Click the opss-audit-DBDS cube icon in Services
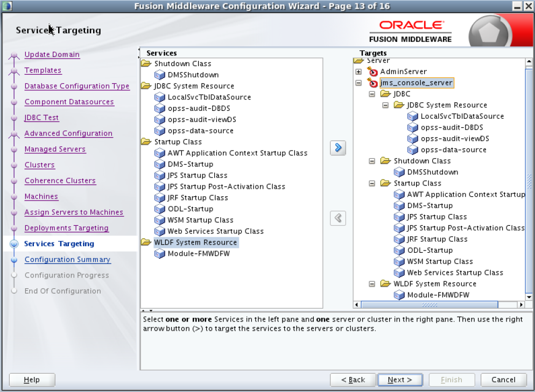 tap(160, 109)
